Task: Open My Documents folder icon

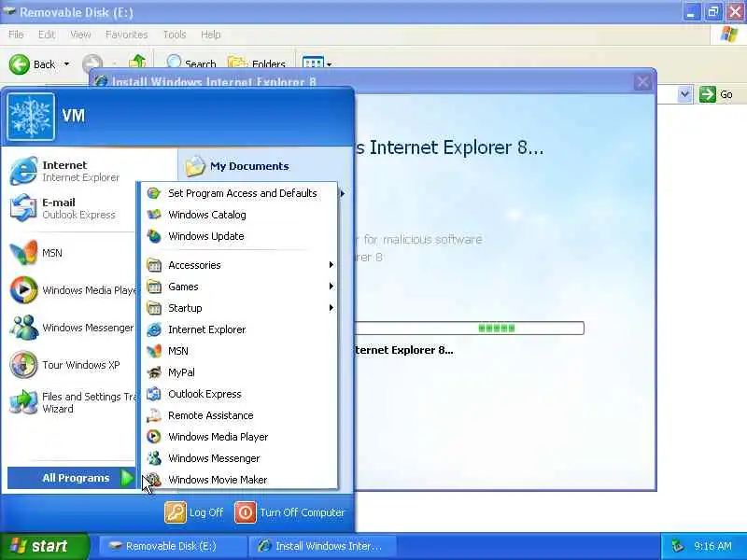Action: [195, 166]
